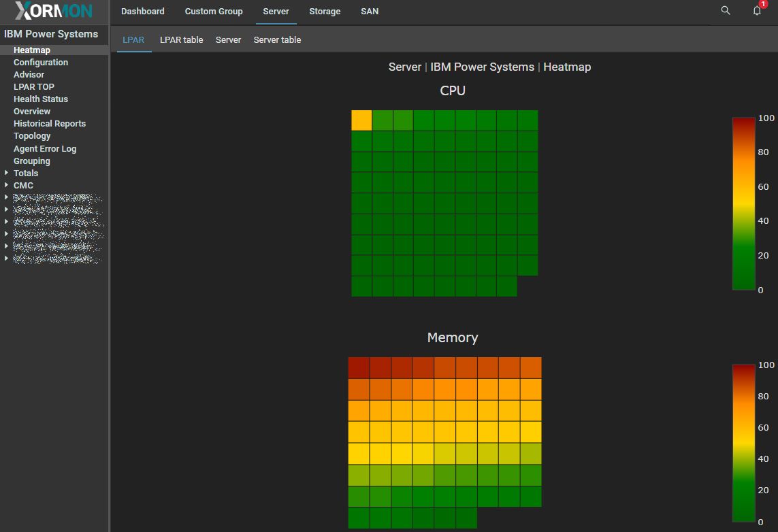View the Agent Error Log
The width and height of the screenshot is (778, 532).
click(x=45, y=148)
